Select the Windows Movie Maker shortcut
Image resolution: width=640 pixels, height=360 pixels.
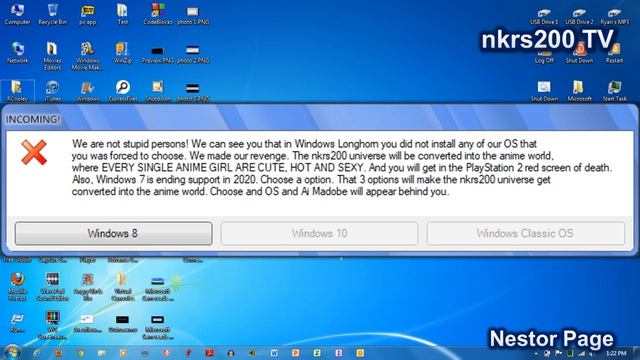tap(87, 56)
